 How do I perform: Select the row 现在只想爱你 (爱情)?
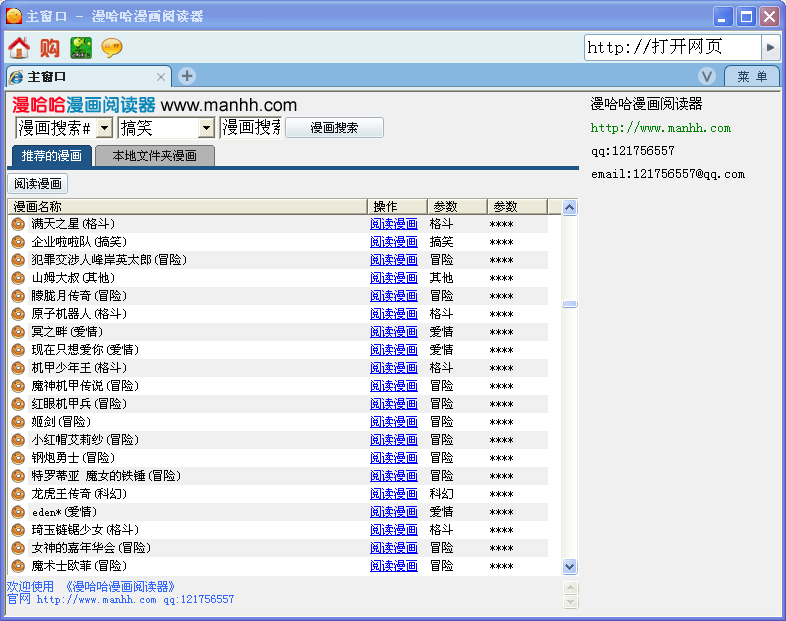click(x=278, y=350)
